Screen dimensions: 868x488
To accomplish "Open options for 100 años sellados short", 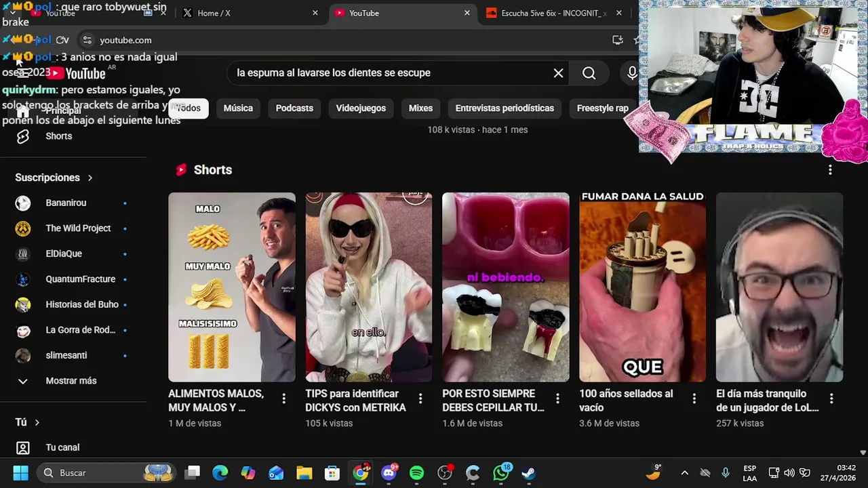I will tap(694, 399).
